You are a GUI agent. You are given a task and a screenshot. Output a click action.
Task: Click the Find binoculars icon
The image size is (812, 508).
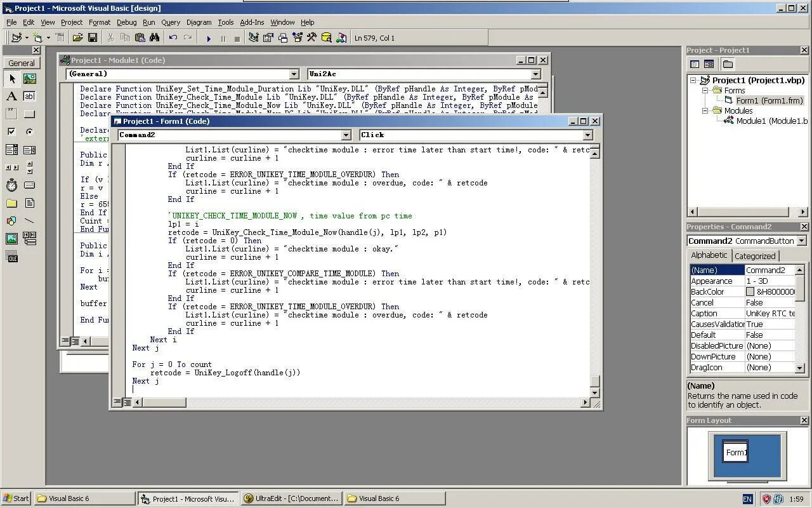pos(154,38)
